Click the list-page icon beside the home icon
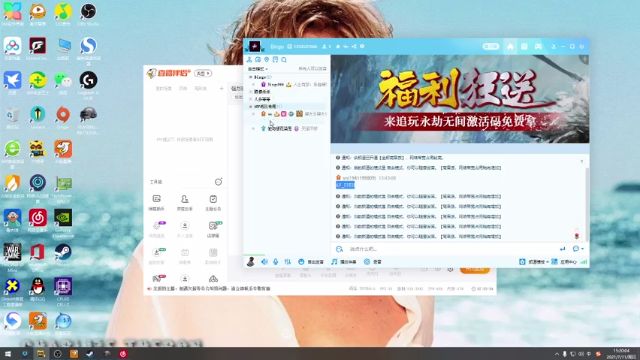This screenshot has width=640, height=360. pyautogui.click(x=524, y=47)
